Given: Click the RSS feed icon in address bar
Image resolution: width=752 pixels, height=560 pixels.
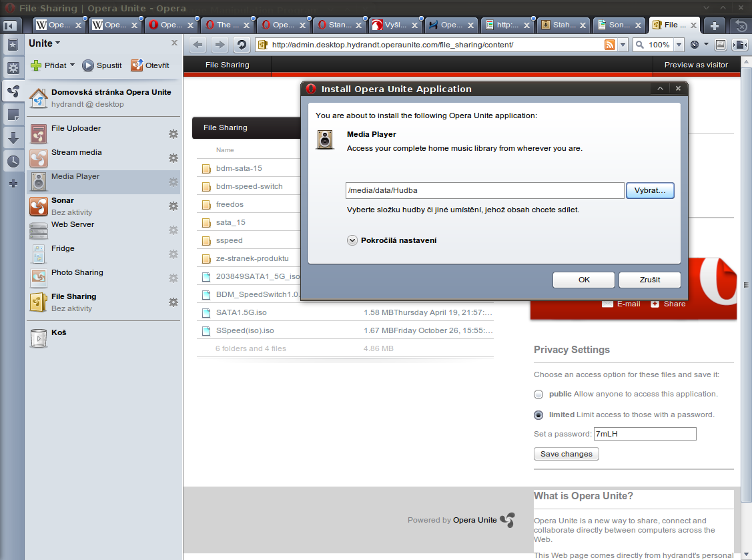Looking at the screenshot, I should point(610,45).
